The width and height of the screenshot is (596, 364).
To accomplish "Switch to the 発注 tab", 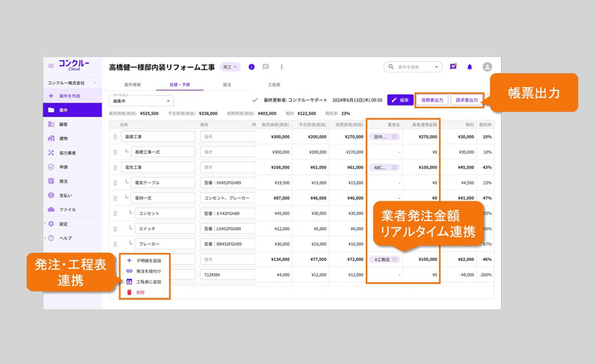I will click(x=226, y=85).
